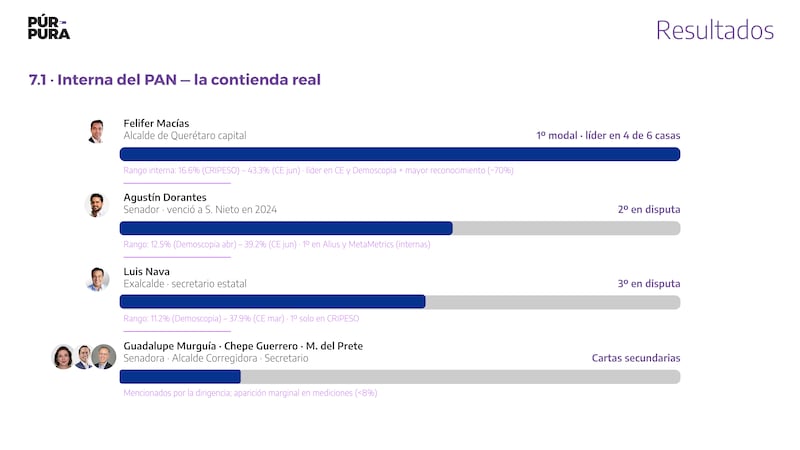Click the Felifer Macías name text
The height and width of the screenshot is (450, 800).
click(x=156, y=123)
